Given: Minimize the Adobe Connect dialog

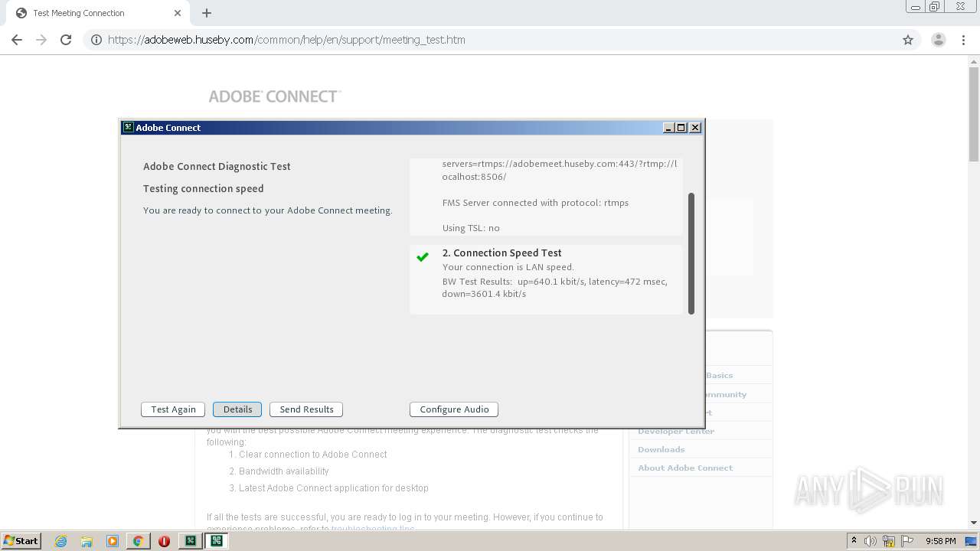Looking at the screenshot, I should [668, 128].
